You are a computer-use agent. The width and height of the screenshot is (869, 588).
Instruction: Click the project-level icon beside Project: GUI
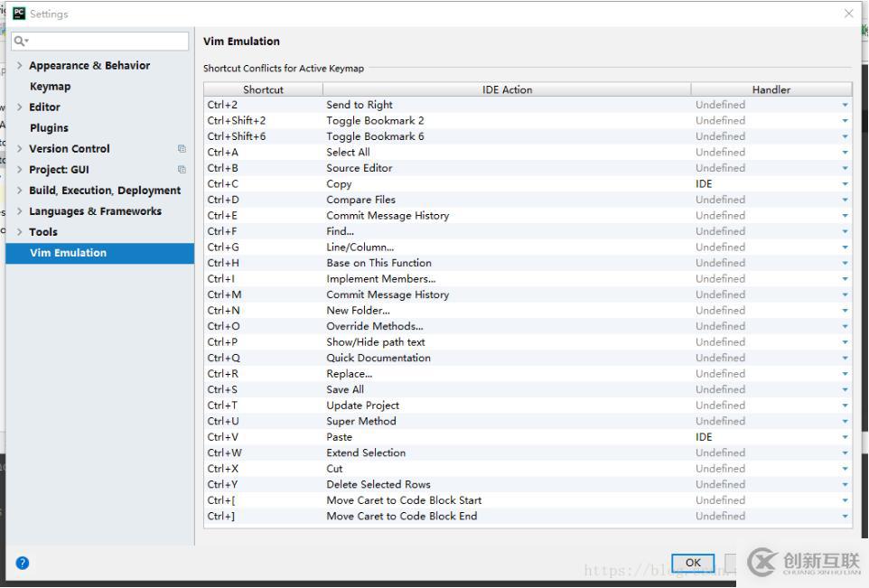(x=182, y=170)
